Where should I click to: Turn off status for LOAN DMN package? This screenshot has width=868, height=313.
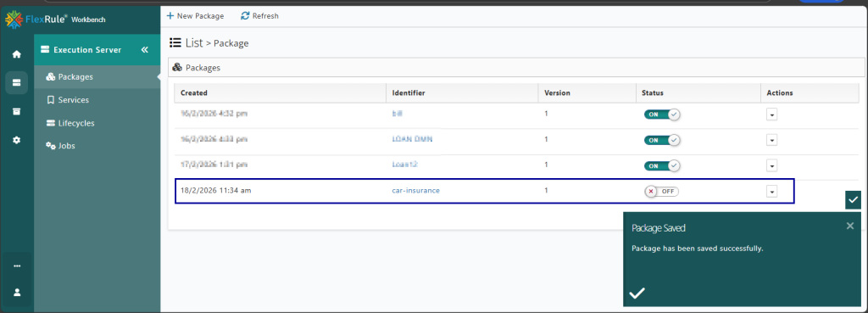click(x=661, y=140)
